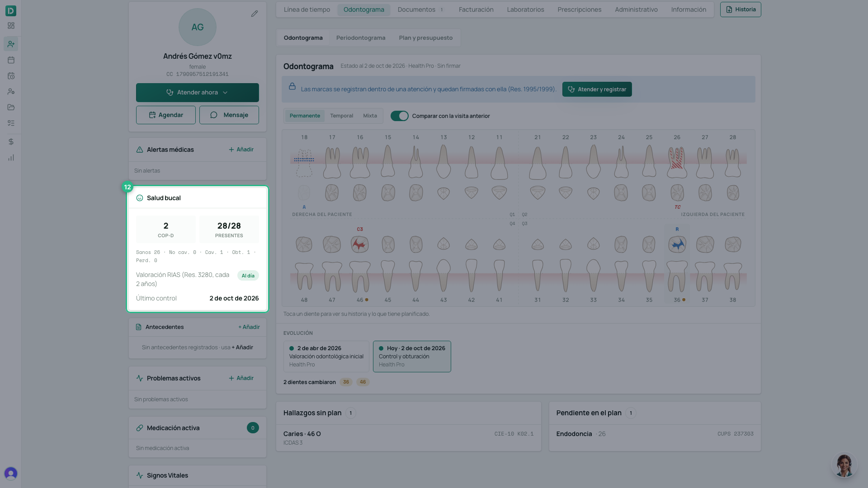Screen dimensions: 868x488
Task: Open the patients icon in sidebar
Action: [x=11, y=44]
